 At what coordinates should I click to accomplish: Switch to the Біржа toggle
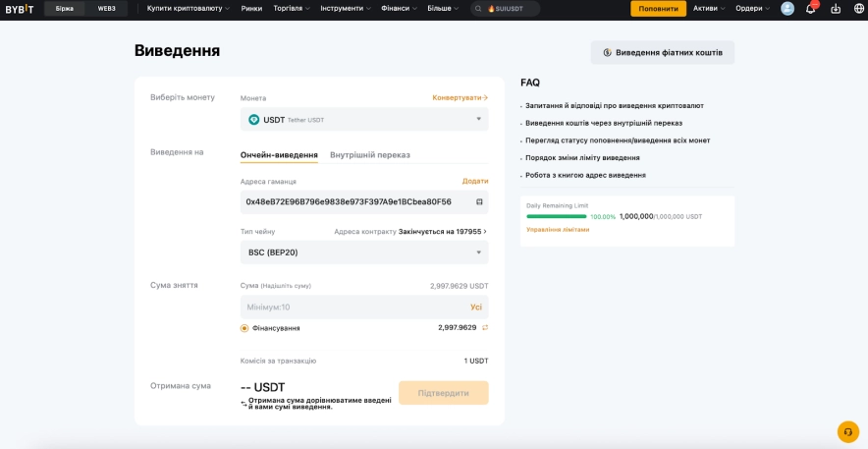point(65,9)
